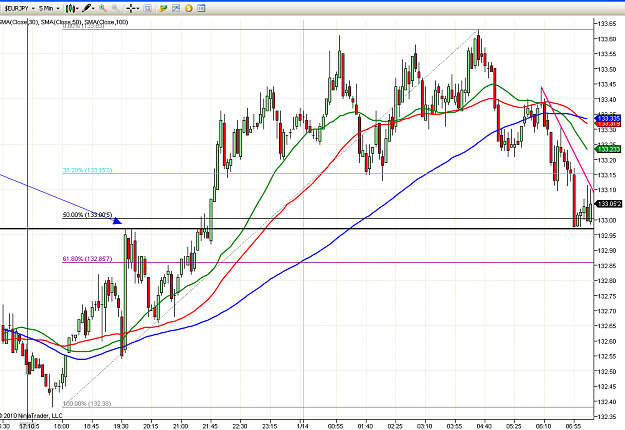The image size is (625, 430).
Task: Select the 61.80% Fibonacci level label
Action: (x=87, y=259)
